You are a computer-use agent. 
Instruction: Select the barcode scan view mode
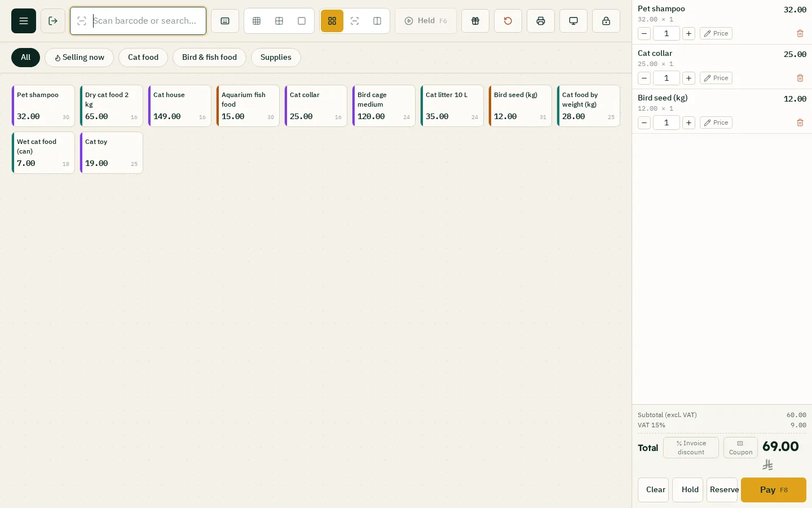355,21
